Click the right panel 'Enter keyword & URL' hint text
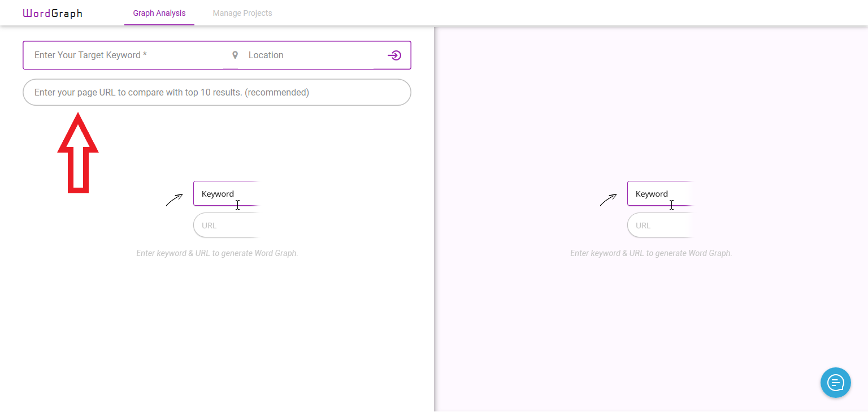Image resolution: width=868 pixels, height=412 pixels. coord(651,253)
